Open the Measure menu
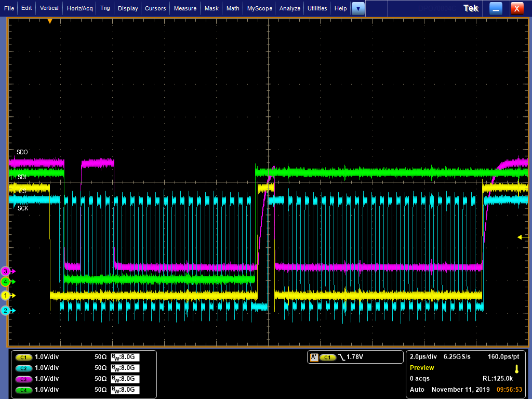Image resolution: width=532 pixels, height=399 pixels. pyautogui.click(x=185, y=8)
